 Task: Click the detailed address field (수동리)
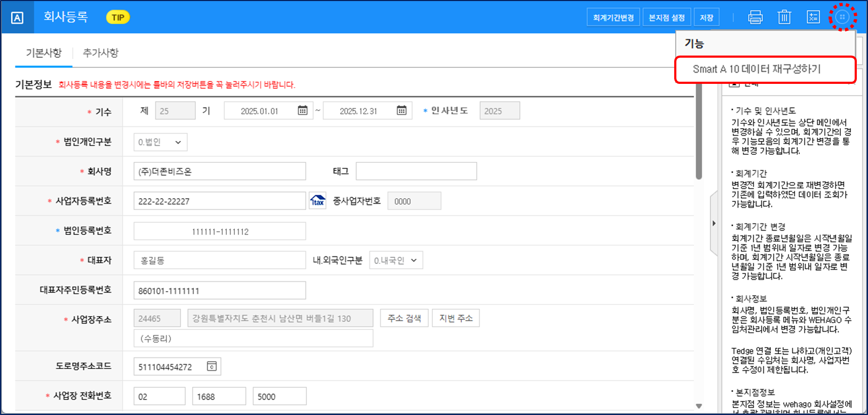click(x=253, y=339)
